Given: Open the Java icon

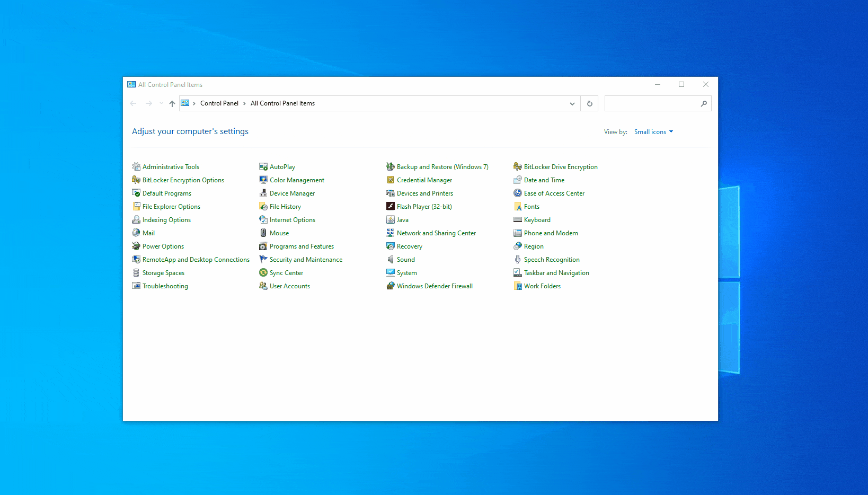Looking at the screenshot, I should coord(391,220).
